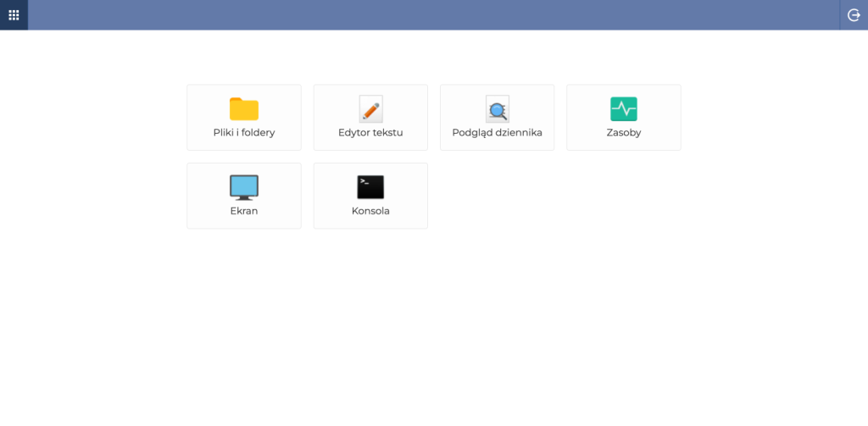The image size is (868, 426).
Task: Click the green pulse monitor icon
Action: click(624, 109)
